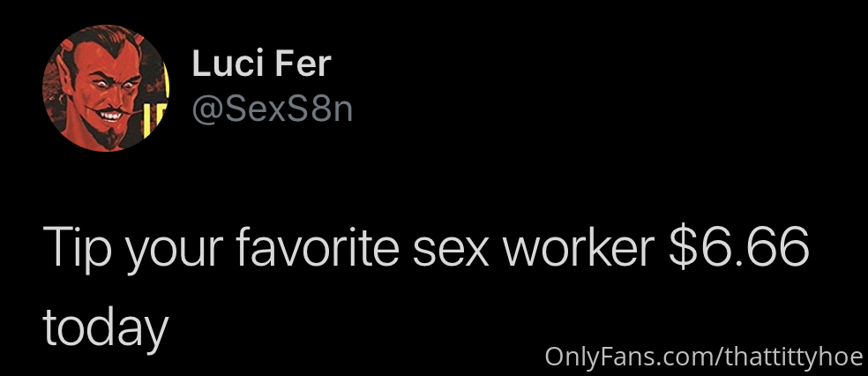Open the Luci Fer display name

pos(261,64)
